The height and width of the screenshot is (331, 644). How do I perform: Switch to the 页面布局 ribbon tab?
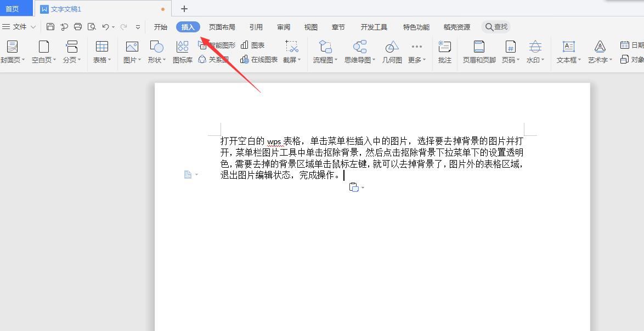click(x=222, y=26)
